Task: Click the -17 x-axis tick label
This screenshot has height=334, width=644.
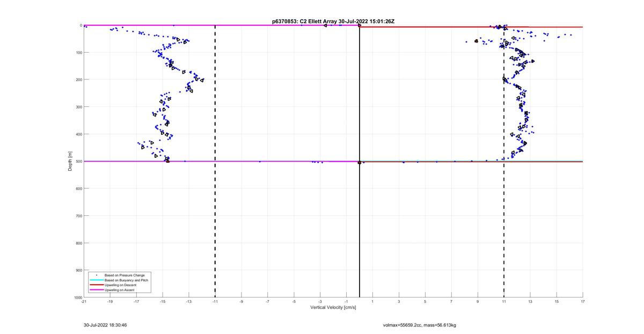Action: coord(136,301)
